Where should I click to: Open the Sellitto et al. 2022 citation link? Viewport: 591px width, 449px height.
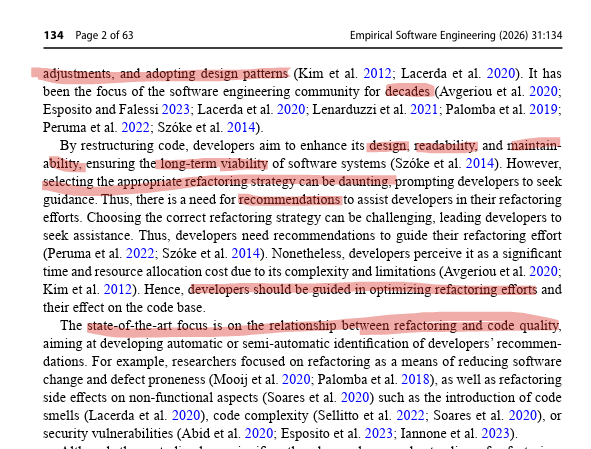click(x=410, y=415)
